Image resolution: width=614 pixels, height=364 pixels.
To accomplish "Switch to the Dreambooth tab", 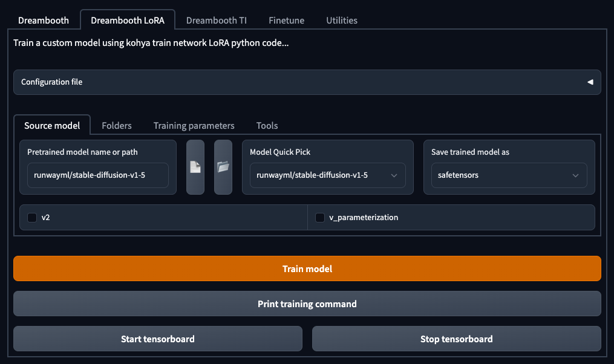I will [43, 20].
